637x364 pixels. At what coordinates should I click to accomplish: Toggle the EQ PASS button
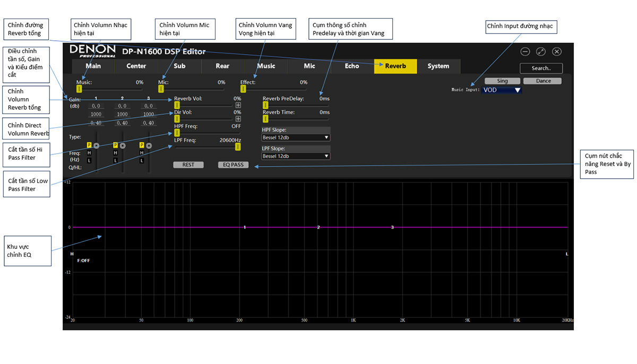[233, 165]
